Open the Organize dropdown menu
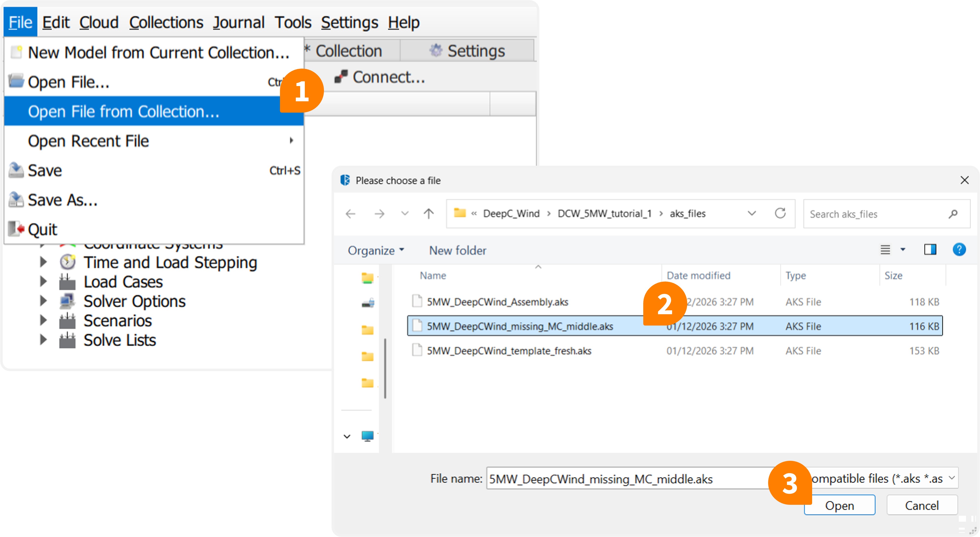Screen dimensions: 980x537 375,250
